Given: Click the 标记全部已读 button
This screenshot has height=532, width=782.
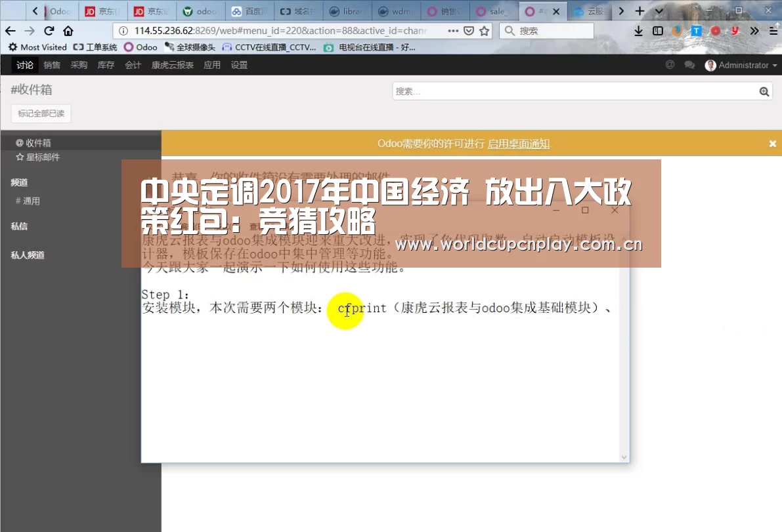Looking at the screenshot, I should (x=41, y=113).
